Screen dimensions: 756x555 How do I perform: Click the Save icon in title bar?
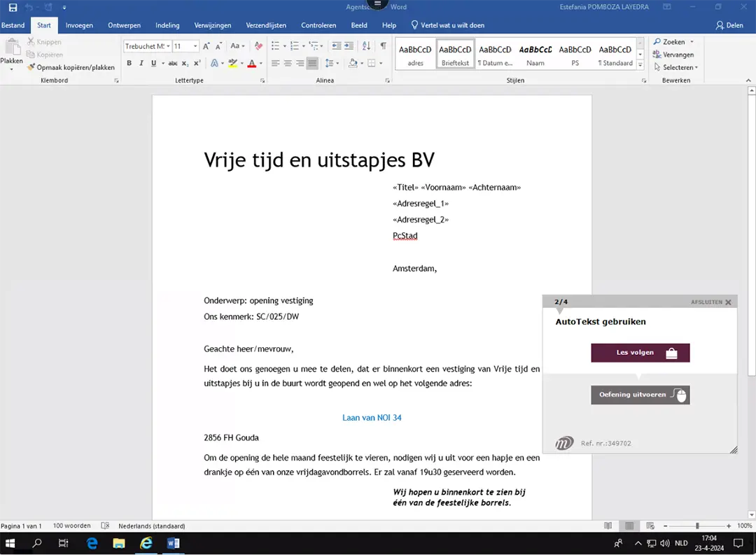tap(13, 7)
